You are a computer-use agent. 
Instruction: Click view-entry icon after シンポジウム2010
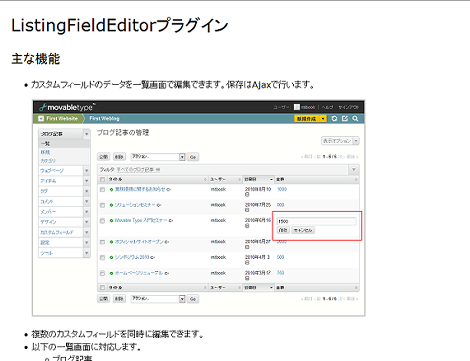(153, 257)
